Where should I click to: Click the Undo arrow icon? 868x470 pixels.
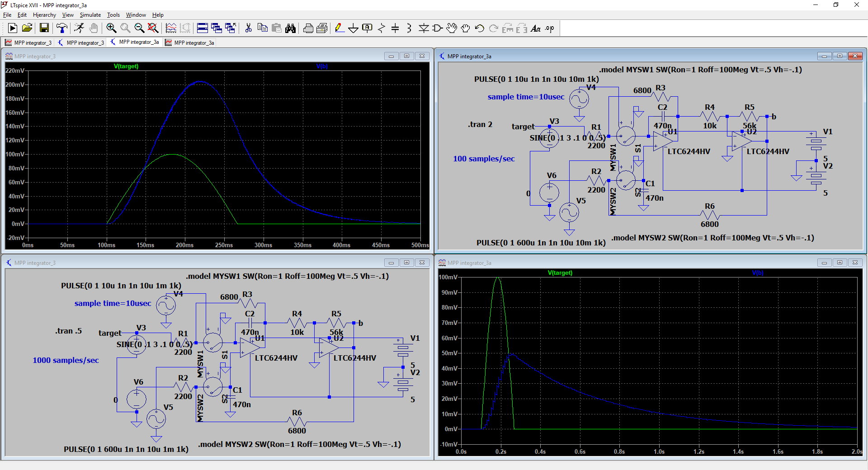coord(480,28)
